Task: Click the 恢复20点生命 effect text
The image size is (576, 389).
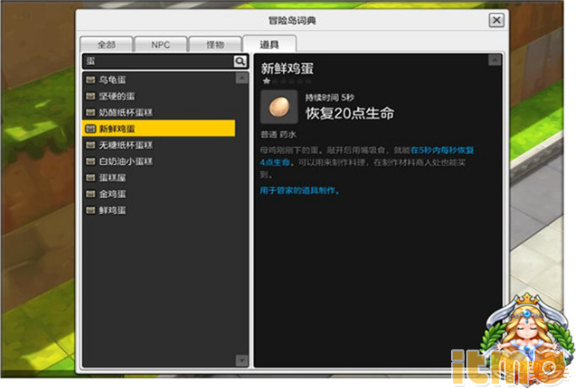Action: click(349, 113)
